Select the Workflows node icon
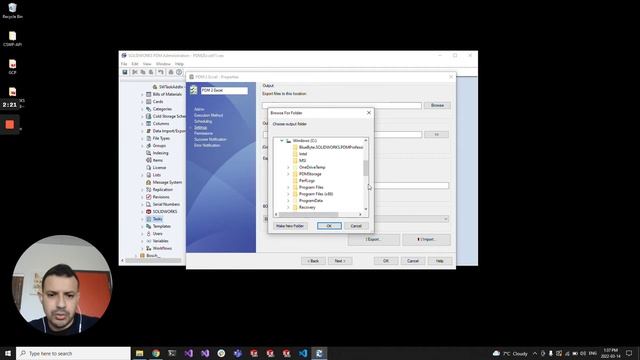 149,248
